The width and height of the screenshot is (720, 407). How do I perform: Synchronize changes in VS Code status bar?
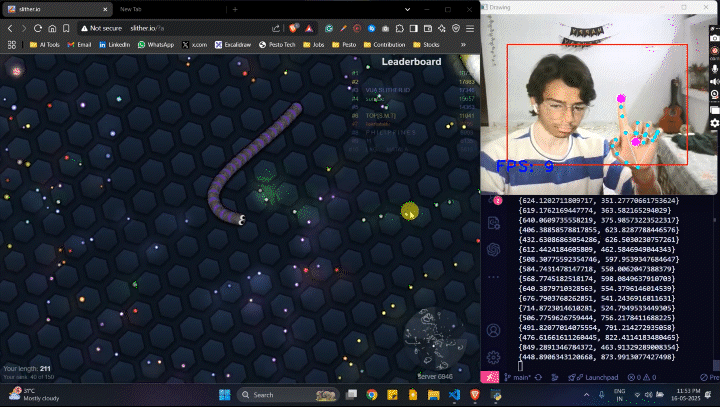pos(538,377)
